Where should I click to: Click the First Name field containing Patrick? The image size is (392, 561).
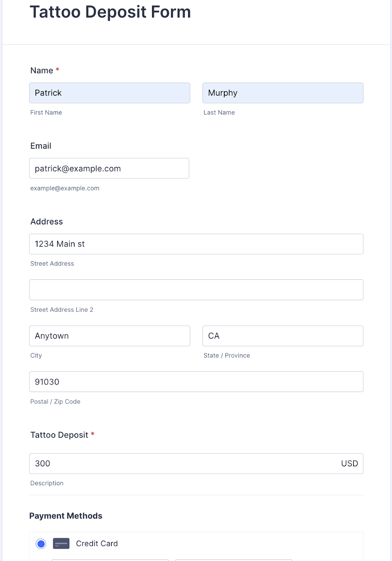[x=110, y=93]
